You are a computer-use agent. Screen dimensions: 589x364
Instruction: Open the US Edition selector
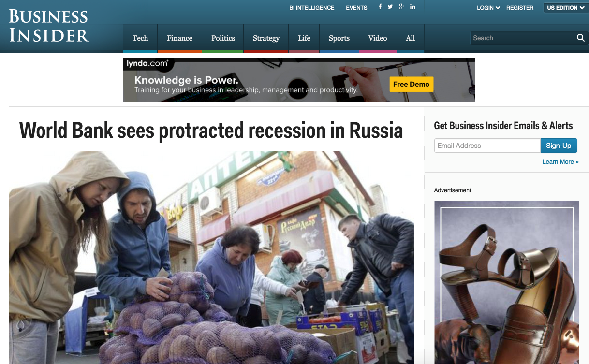click(x=566, y=8)
